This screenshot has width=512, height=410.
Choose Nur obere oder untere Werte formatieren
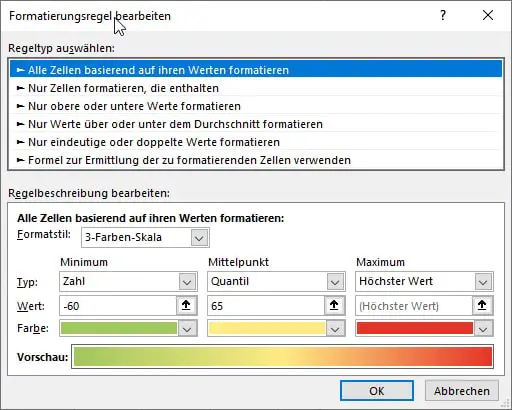tap(256, 106)
